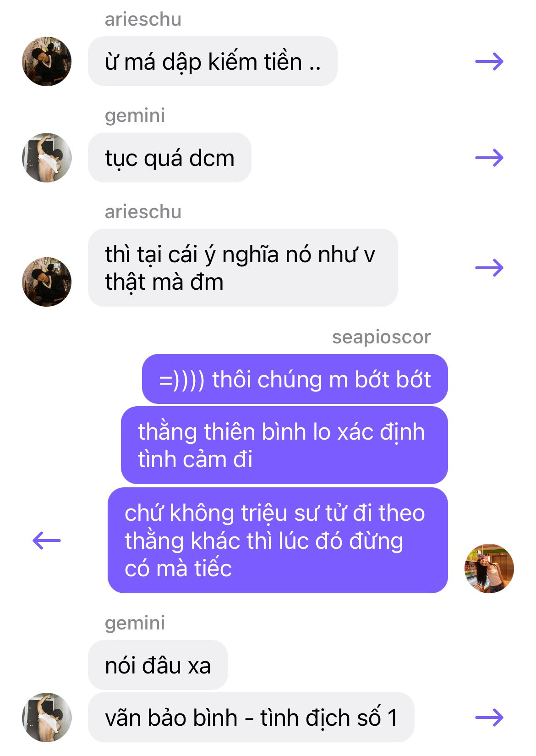Open arieschu's avatar on the first message
This screenshot has height=756, width=536.
point(47,61)
